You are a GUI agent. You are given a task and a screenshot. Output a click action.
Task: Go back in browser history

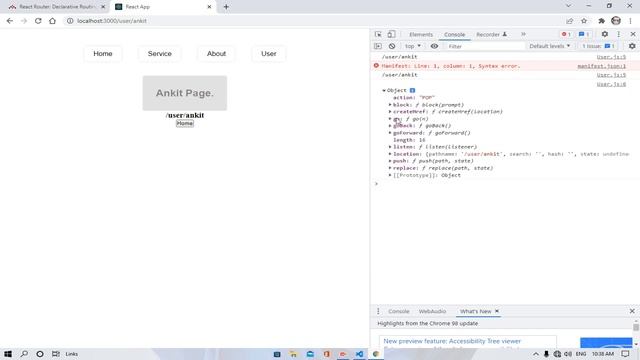[10, 21]
